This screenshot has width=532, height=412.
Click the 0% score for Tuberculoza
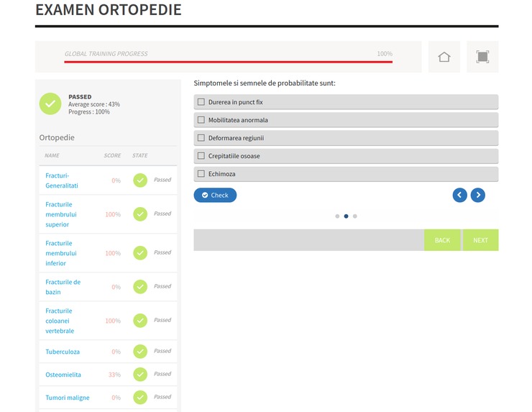[x=116, y=352]
